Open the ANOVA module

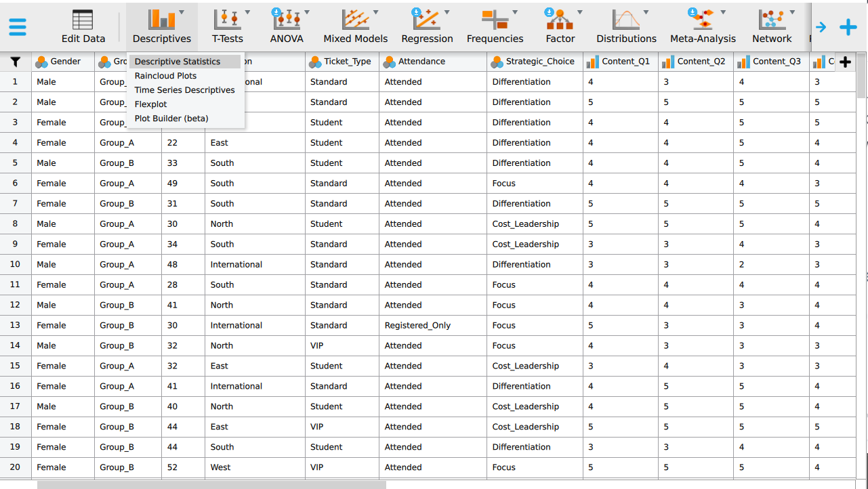click(287, 26)
